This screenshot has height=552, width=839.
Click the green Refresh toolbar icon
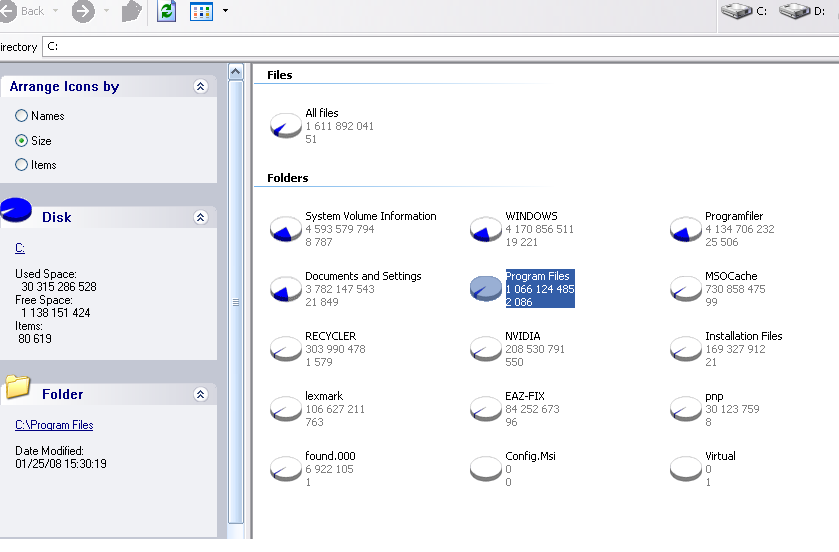coord(166,11)
